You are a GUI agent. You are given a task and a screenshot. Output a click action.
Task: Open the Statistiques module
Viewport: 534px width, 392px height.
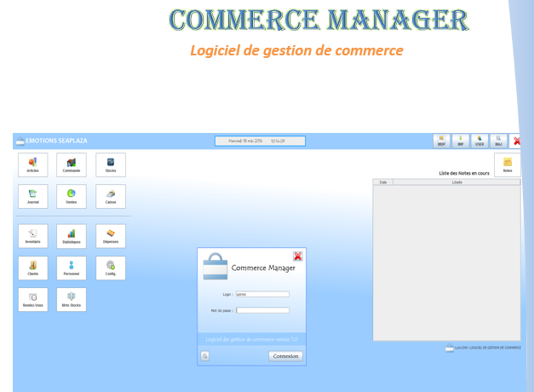click(72, 236)
